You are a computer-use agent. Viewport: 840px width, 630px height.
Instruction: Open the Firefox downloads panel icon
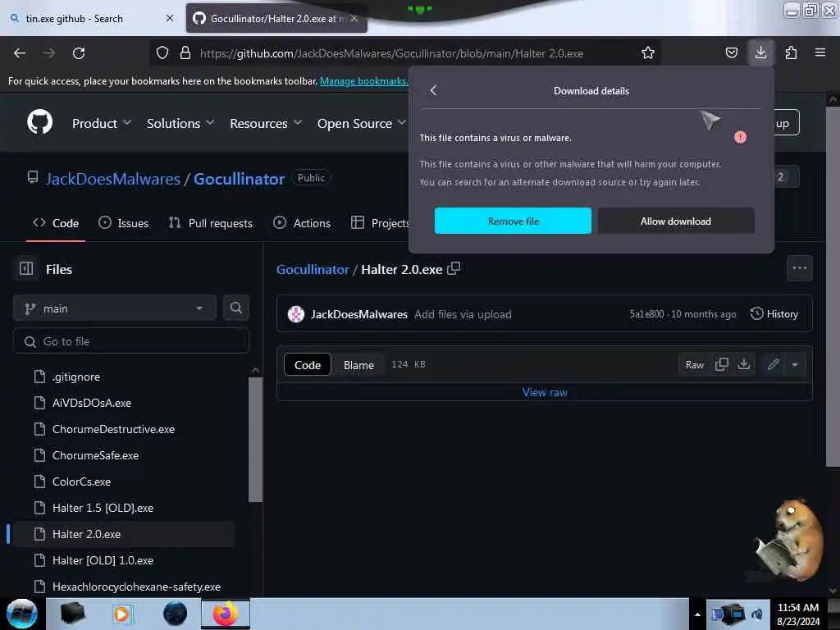(x=760, y=52)
